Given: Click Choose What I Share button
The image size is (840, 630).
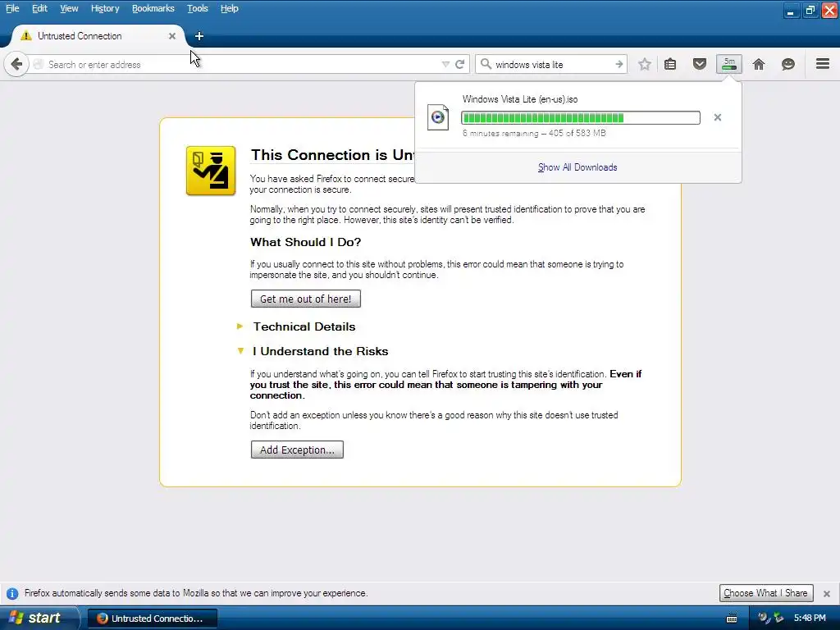Looking at the screenshot, I should click(766, 593).
